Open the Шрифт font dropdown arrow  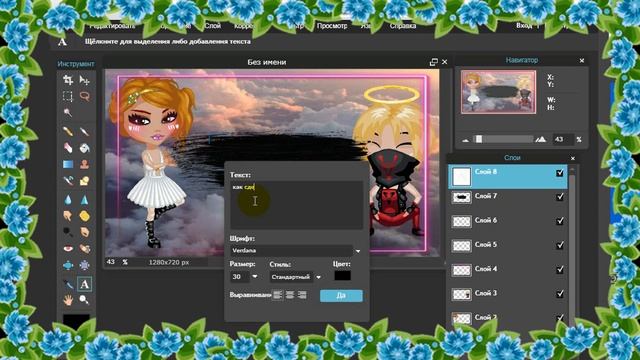tap(358, 251)
